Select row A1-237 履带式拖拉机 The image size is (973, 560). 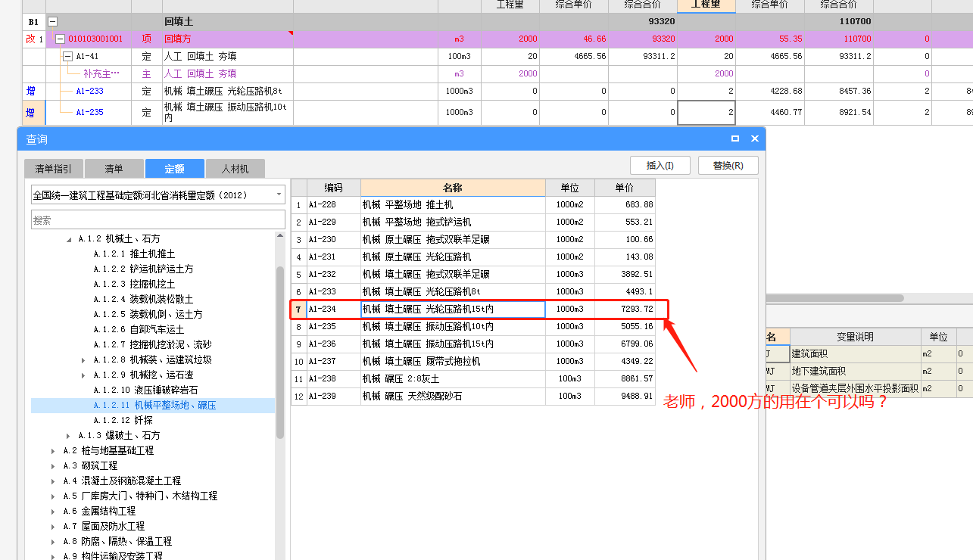[x=473, y=361]
